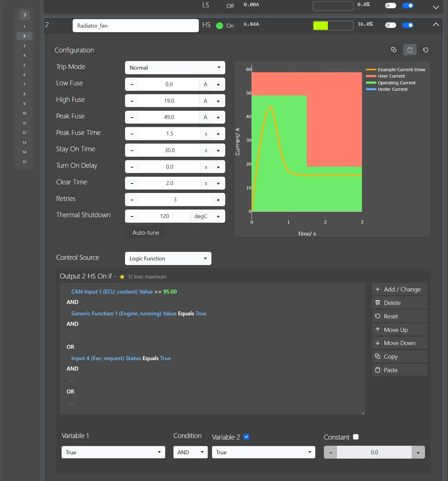Click the Add / Change logic line button

[x=399, y=289]
